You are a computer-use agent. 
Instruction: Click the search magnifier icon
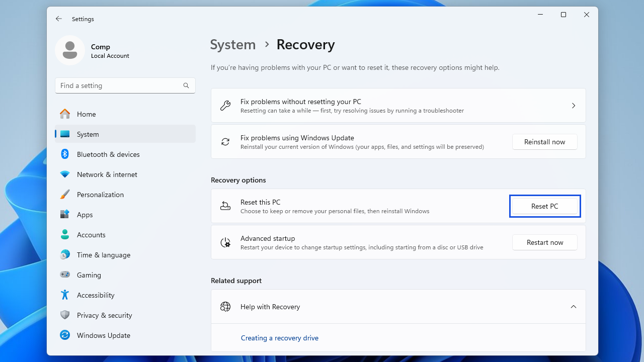click(186, 85)
